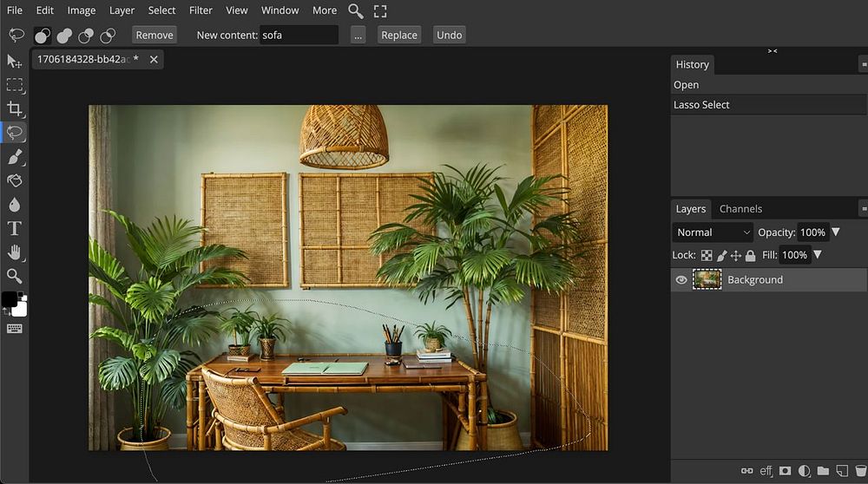Open the Filter menu

tap(201, 10)
